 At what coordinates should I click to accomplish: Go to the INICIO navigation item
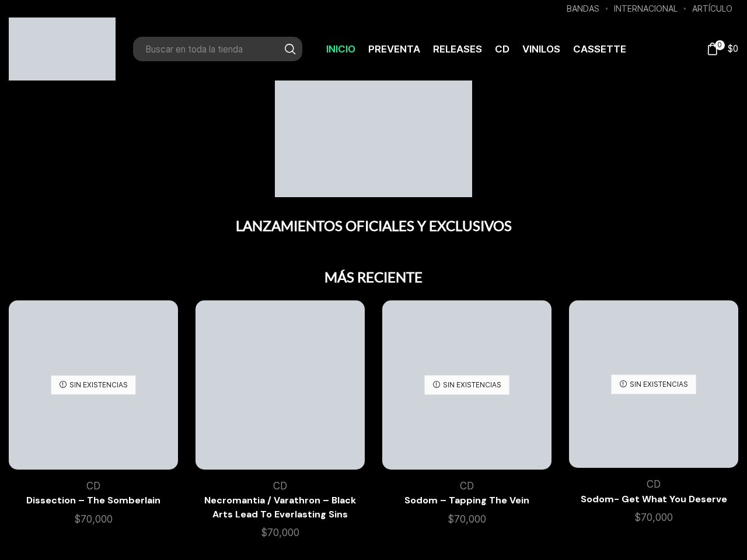(340, 49)
